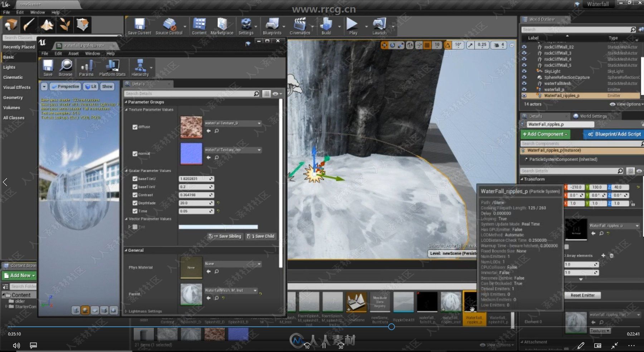Open Source Control toolbar icon
644x352 pixels.
point(169,26)
